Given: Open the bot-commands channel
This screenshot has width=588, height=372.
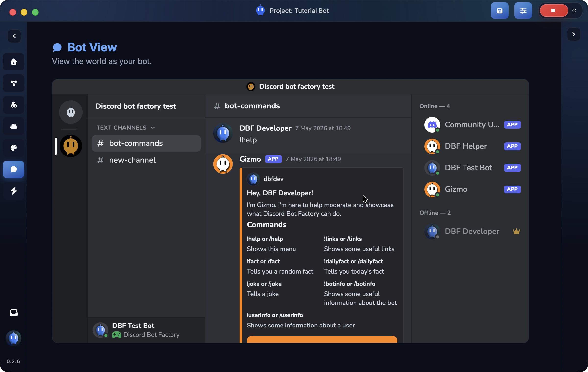Looking at the screenshot, I should (x=146, y=143).
